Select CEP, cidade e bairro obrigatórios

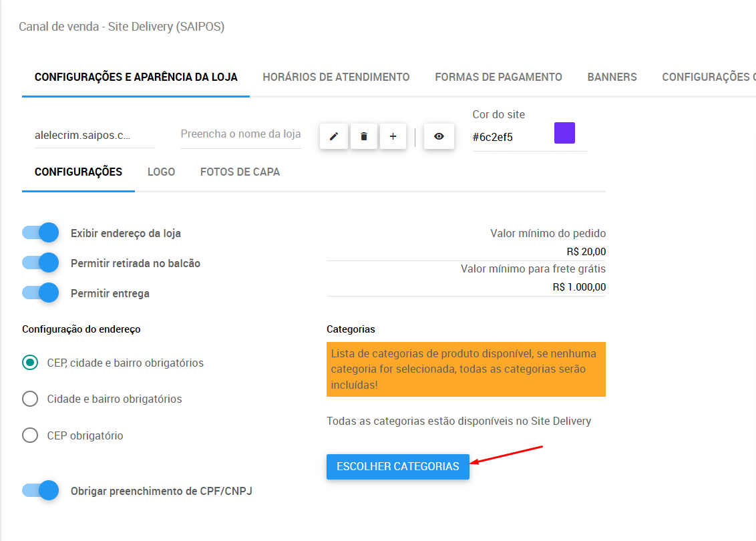(30, 363)
